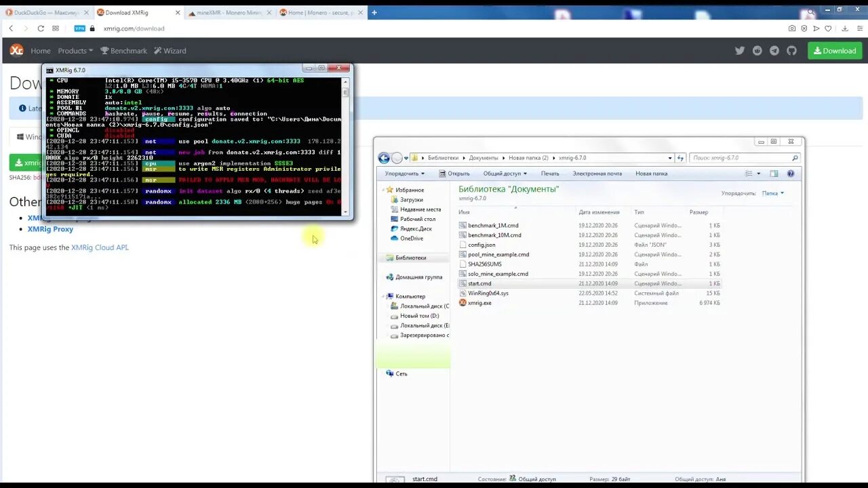The width and height of the screenshot is (868, 488).
Task: Open Общий доступ dropdown in Explorer
Action: 505,174
